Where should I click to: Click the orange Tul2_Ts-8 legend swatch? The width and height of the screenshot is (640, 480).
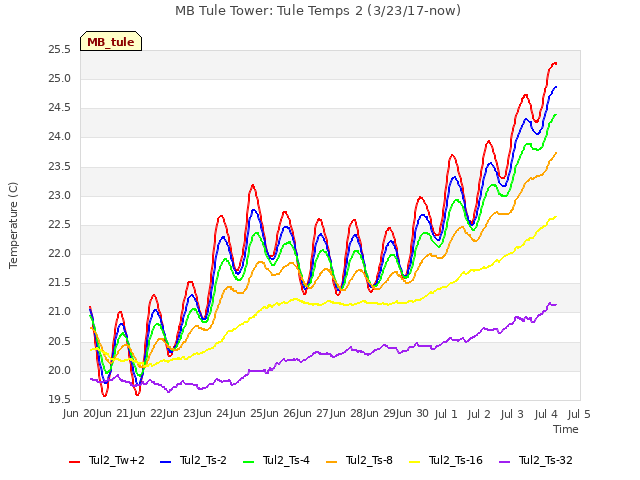click(x=331, y=462)
